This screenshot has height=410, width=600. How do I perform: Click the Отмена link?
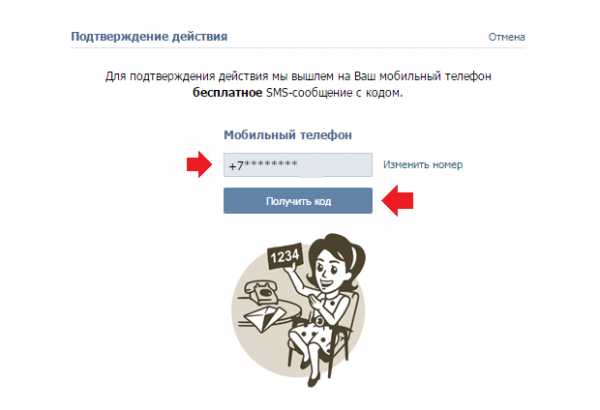click(506, 37)
